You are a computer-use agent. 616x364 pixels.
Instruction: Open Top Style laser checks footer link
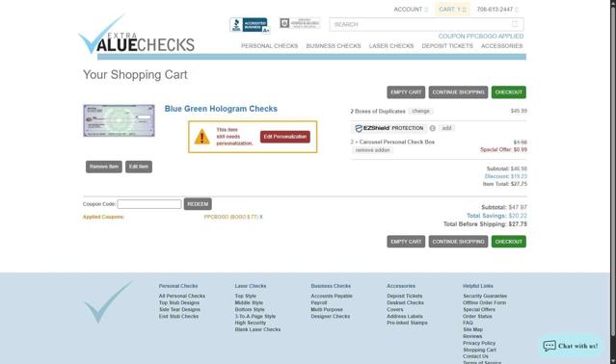(246, 297)
